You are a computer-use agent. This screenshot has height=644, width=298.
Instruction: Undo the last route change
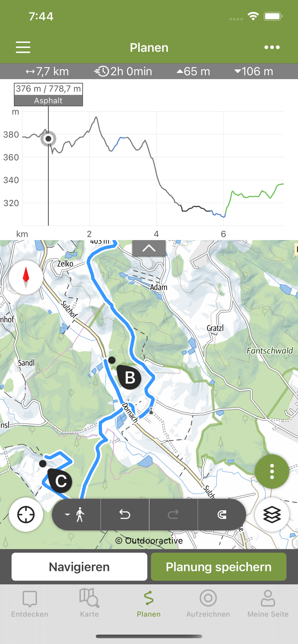click(125, 515)
